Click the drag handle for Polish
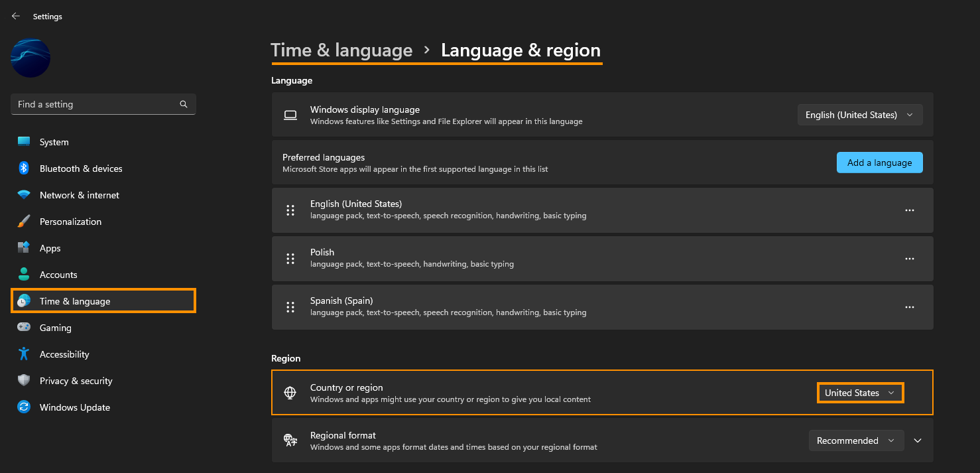Viewport: 980px width, 473px height. point(290,259)
